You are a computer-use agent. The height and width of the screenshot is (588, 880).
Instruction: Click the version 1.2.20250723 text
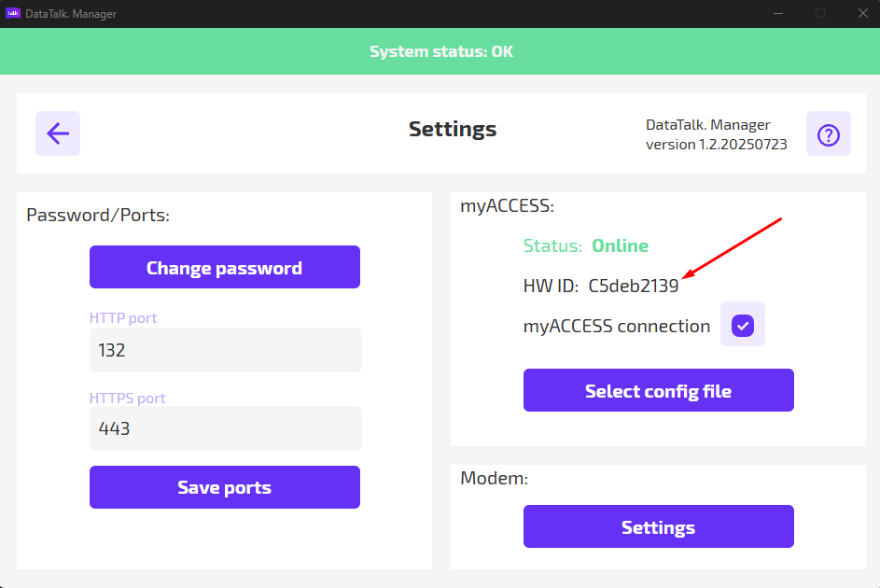pos(716,145)
